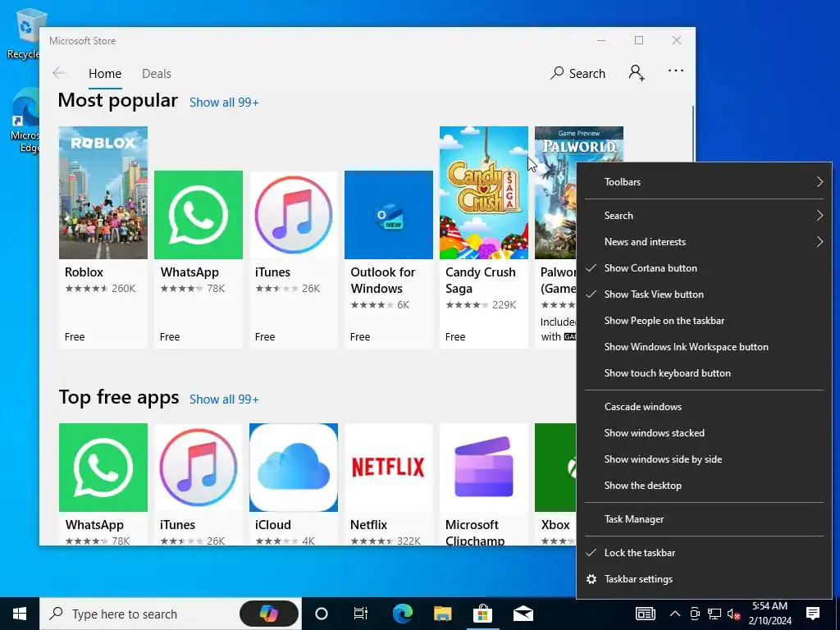This screenshot has height=630, width=840.
Task: Click the Roblox app title
Action: (x=84, y=272)
